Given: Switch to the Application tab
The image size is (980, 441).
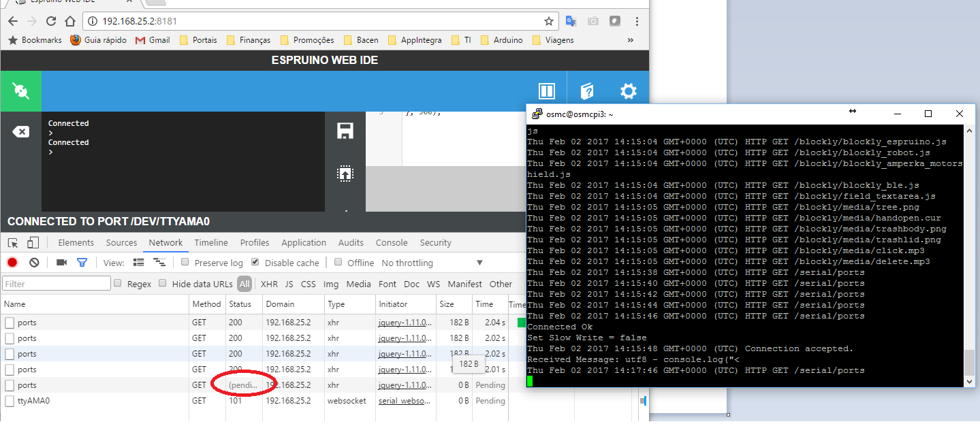Looking at the screenshot, I should 304,243.
